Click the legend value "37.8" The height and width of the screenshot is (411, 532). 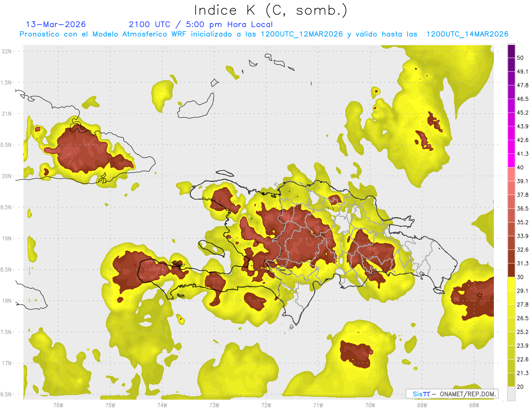coord(523,195)
